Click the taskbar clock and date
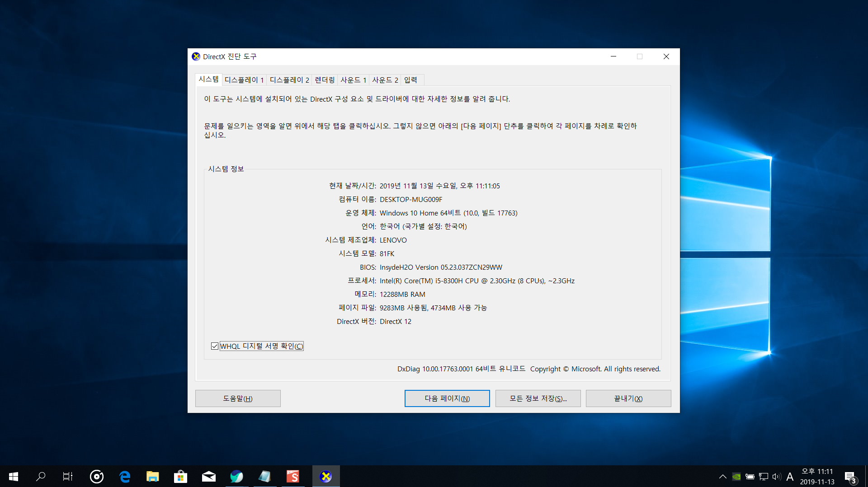The image size is (868, 487). click(817, 476)
